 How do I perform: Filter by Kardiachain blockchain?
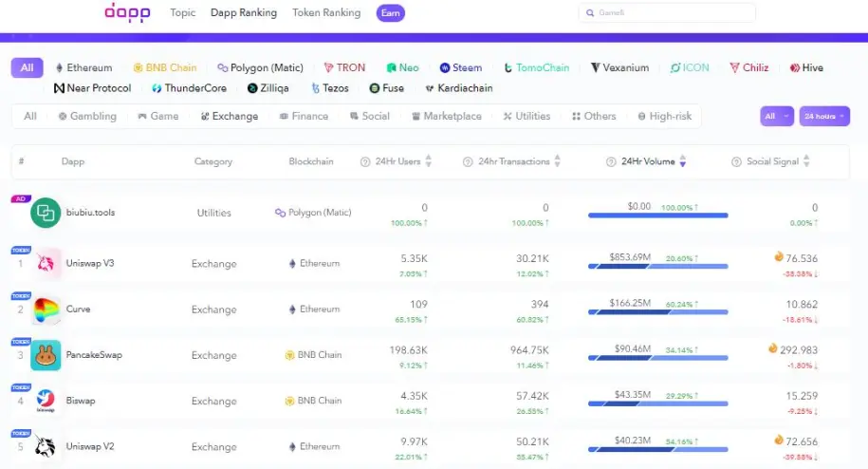pyautogui.click(x=459, y=88)
